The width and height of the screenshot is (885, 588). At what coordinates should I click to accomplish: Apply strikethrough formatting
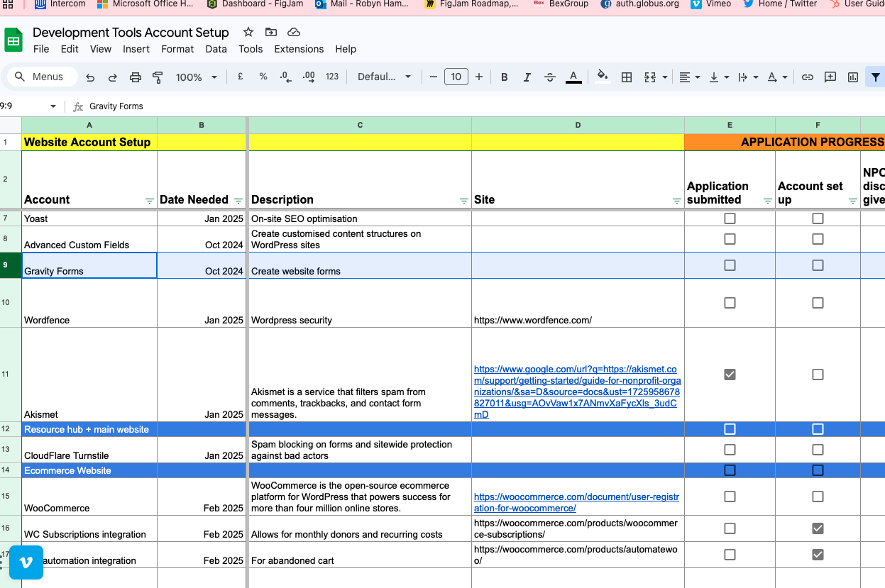550,77
